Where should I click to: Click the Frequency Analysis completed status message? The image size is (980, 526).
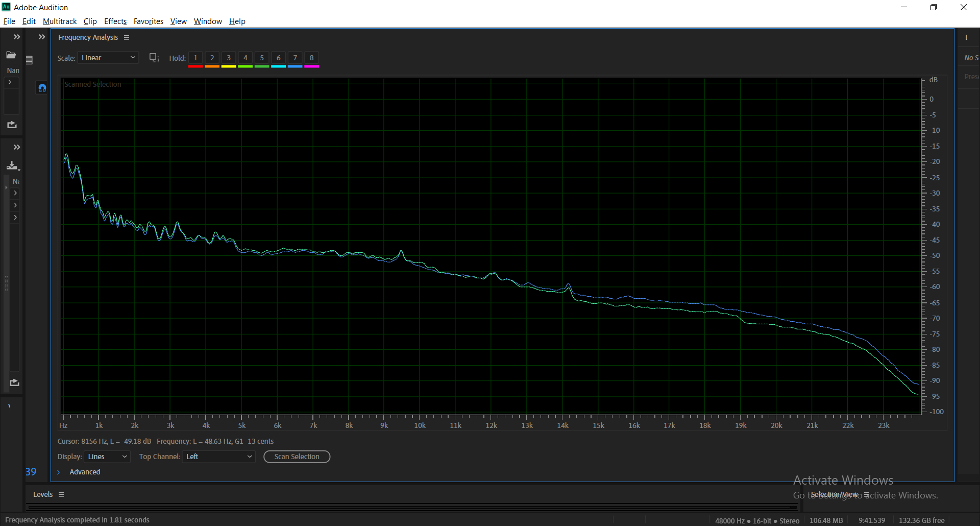(77, 520)
